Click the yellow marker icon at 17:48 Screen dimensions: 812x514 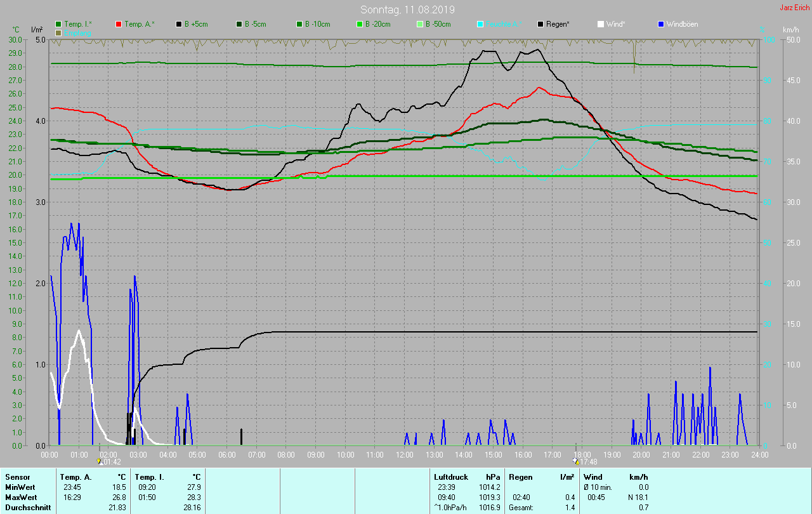pos(575,462)
